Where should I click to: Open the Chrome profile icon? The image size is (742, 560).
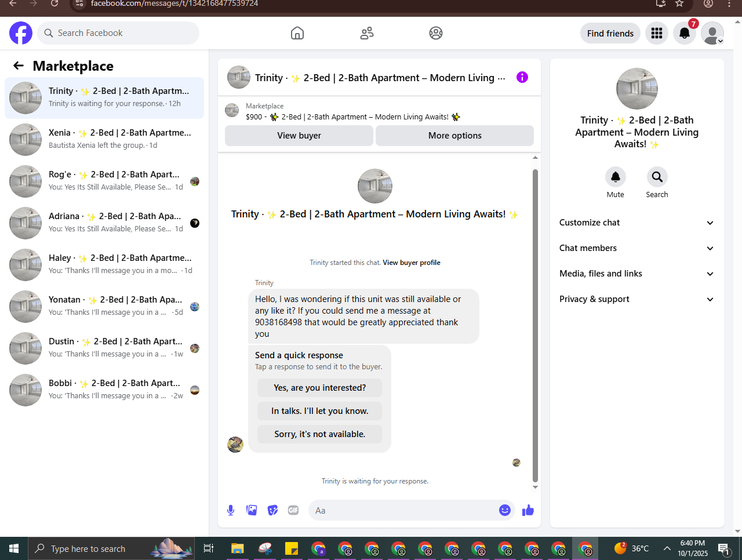[708, 3]
